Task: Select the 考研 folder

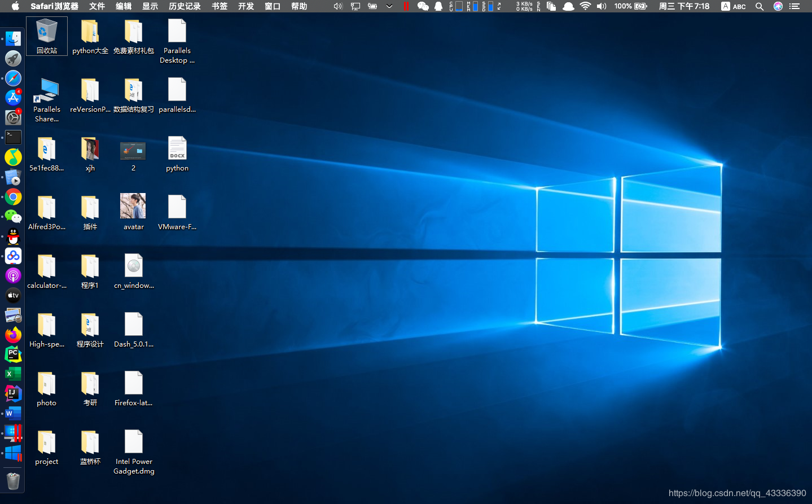Action: pyautogui.click(x=90, y=388)
